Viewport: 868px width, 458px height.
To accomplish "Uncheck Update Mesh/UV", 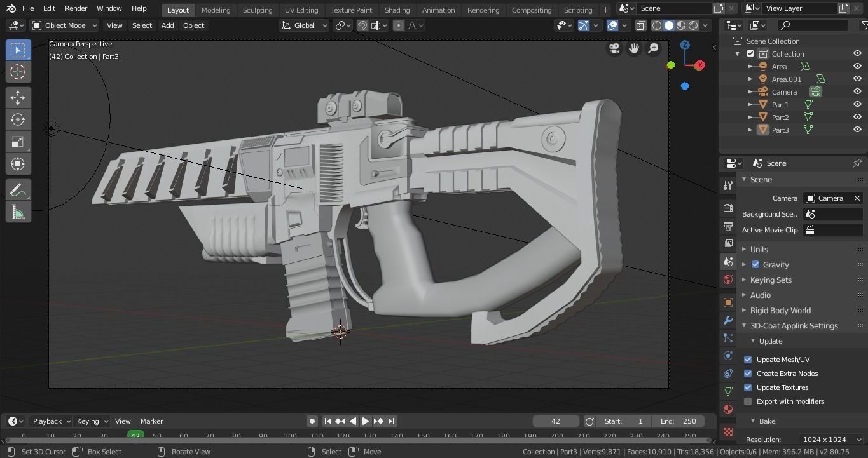I will click(748, 360).
